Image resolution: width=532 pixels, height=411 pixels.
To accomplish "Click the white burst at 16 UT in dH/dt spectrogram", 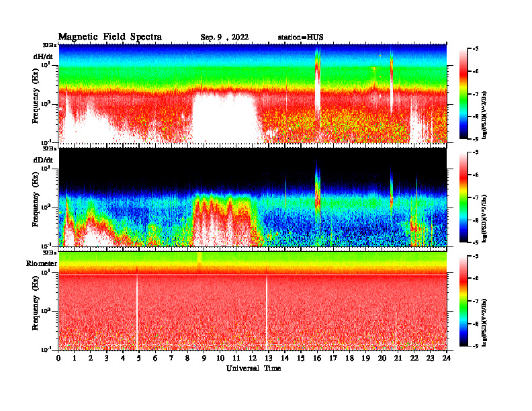I will [x=318, y=91].
